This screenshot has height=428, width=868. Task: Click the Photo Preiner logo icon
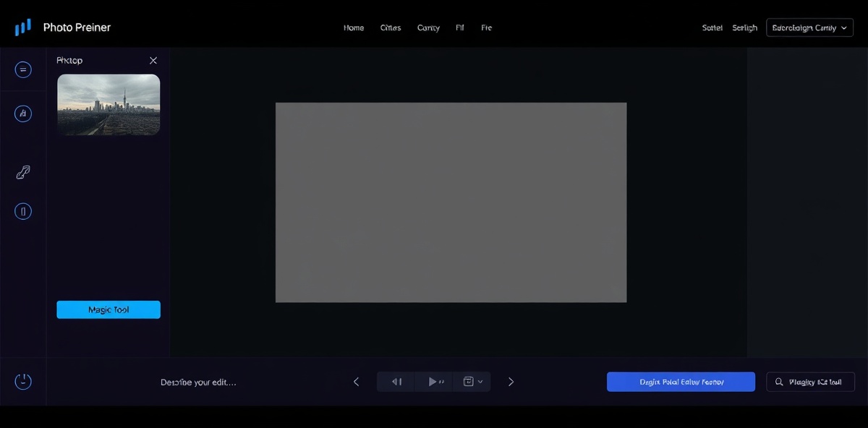[x=22, y=26]
